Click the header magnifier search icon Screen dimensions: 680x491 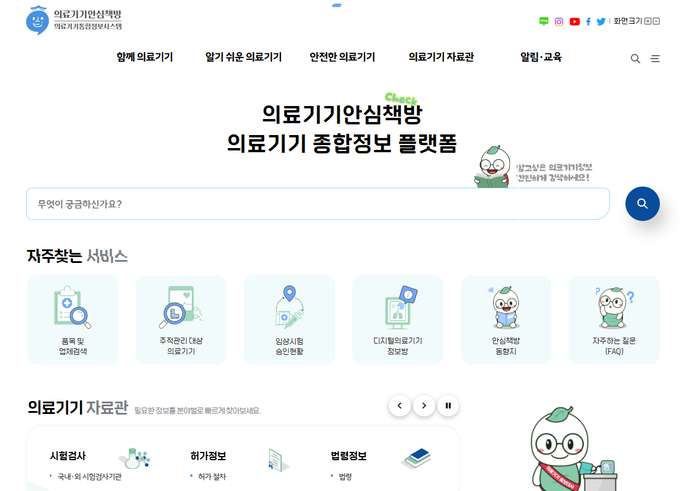[x=635, y=59]
